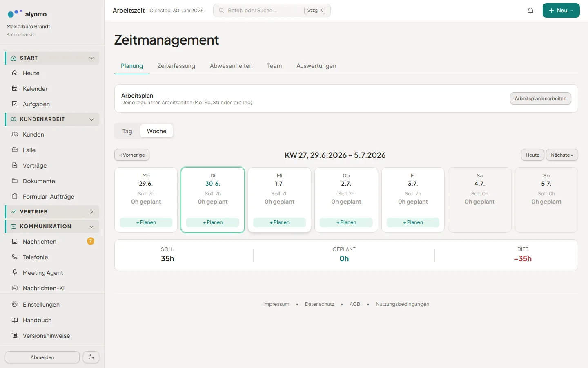
Task: Click the Handbuch book icon
Action: [x=15, y=320]
